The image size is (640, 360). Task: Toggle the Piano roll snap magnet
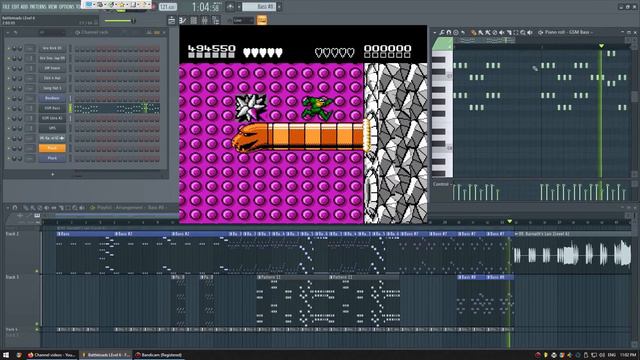pos(449,33)
